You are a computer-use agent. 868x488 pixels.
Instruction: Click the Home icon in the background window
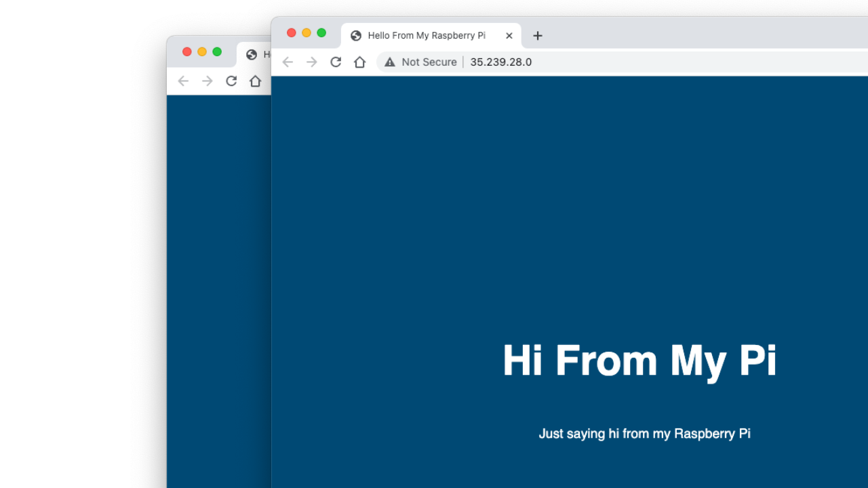point(255,81)
